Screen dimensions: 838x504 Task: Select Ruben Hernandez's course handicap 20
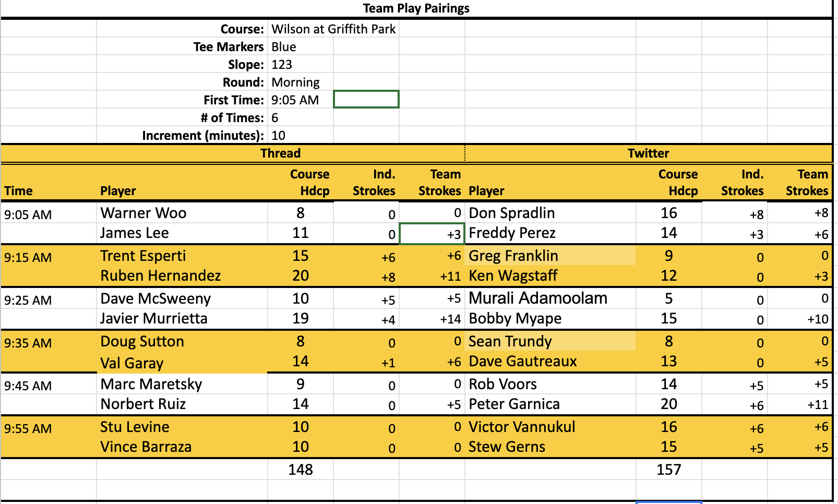pos(301,275)
